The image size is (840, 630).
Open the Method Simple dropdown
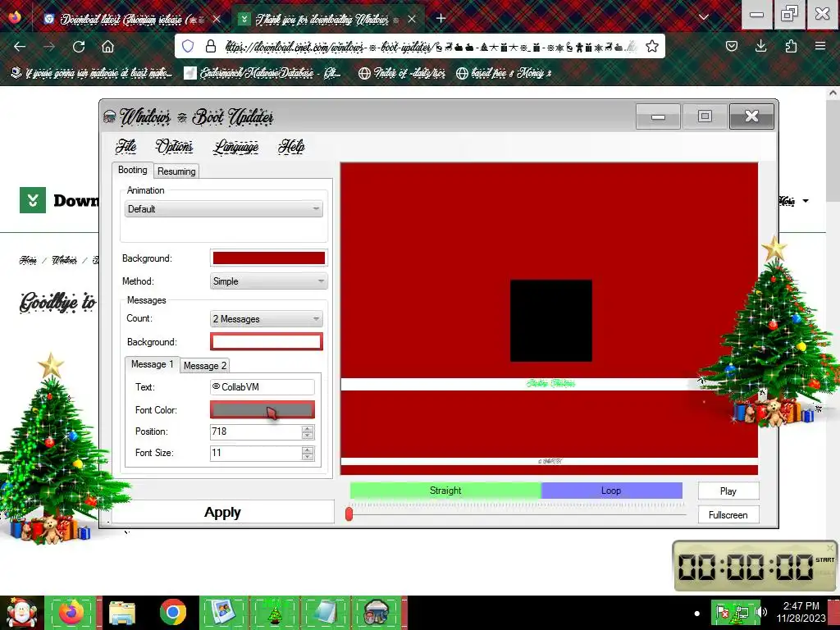(x=269, y=281)
